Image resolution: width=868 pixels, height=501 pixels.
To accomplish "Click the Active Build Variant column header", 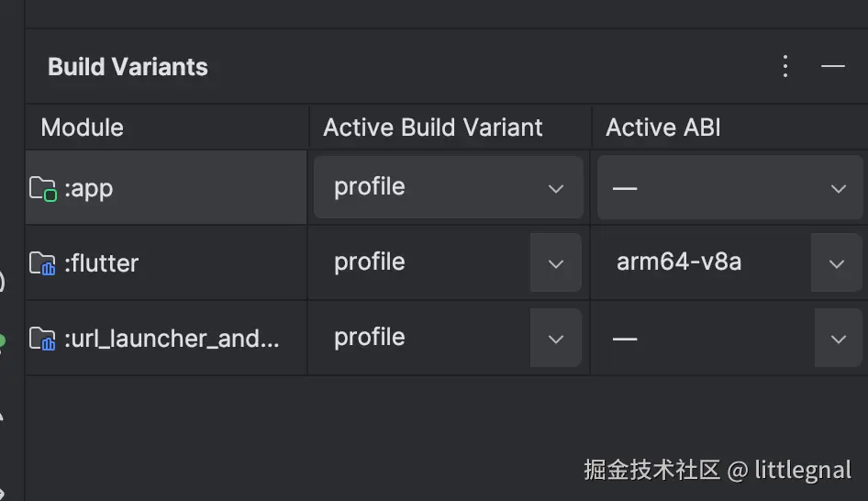I will coord(433,128).
